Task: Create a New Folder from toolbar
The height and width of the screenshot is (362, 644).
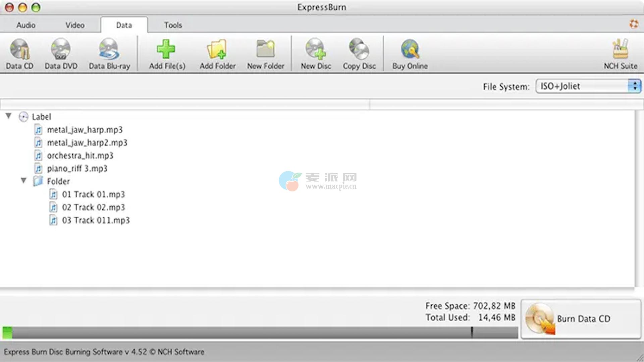Action: pos(266,54)
